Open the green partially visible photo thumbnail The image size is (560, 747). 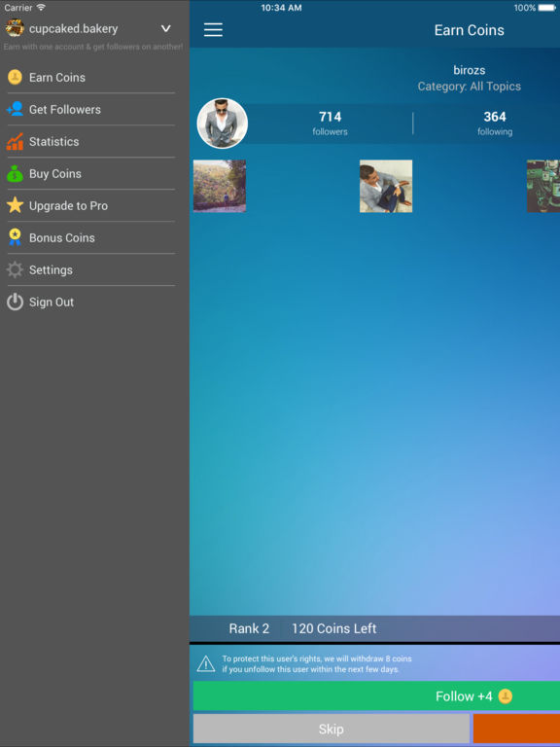[x=543, y=186]
